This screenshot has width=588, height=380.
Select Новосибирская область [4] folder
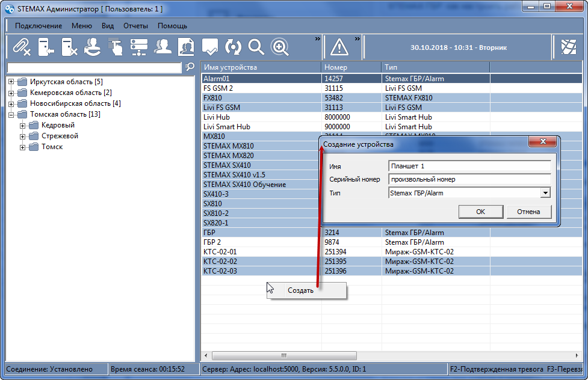click(x=75, y=103)
